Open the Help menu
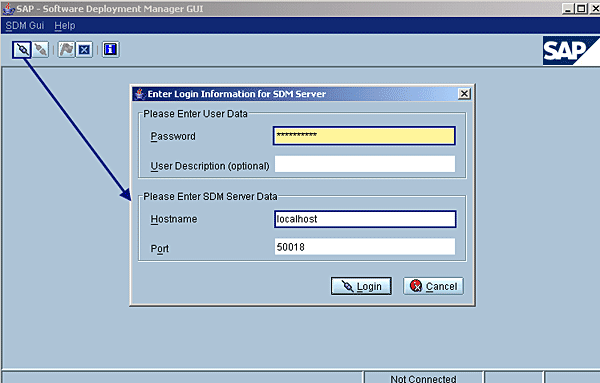This screenshot has width=600, height=383. point(65,26)
